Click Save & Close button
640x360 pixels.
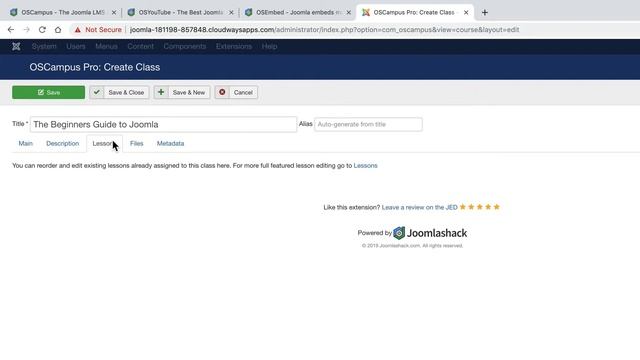(119, 92)
